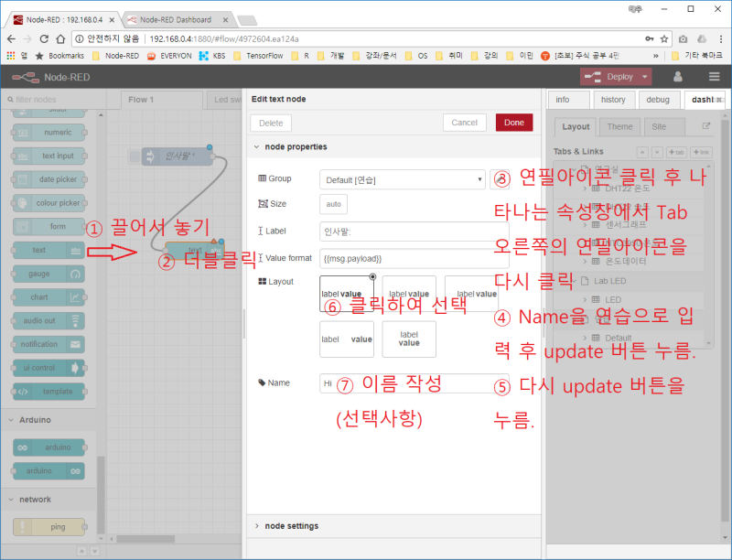Select the audio out node in the palette
The image size is (732, 560).
click(47, 320)
